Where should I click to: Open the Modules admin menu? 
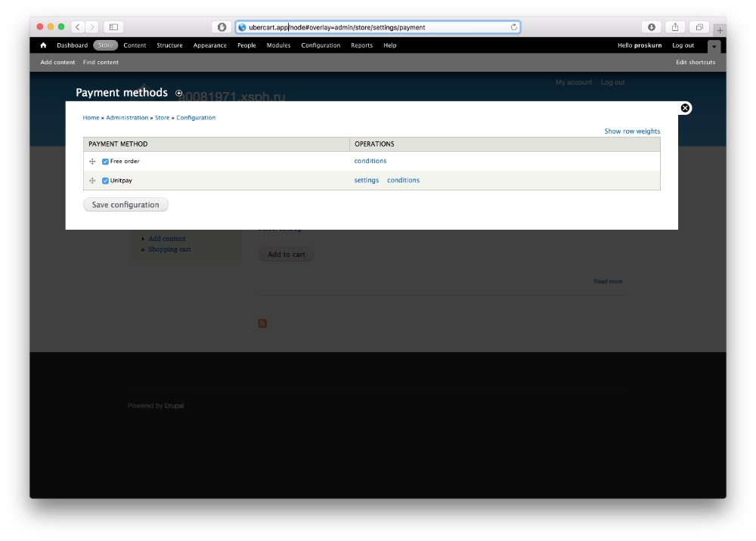tap(278, 45)
